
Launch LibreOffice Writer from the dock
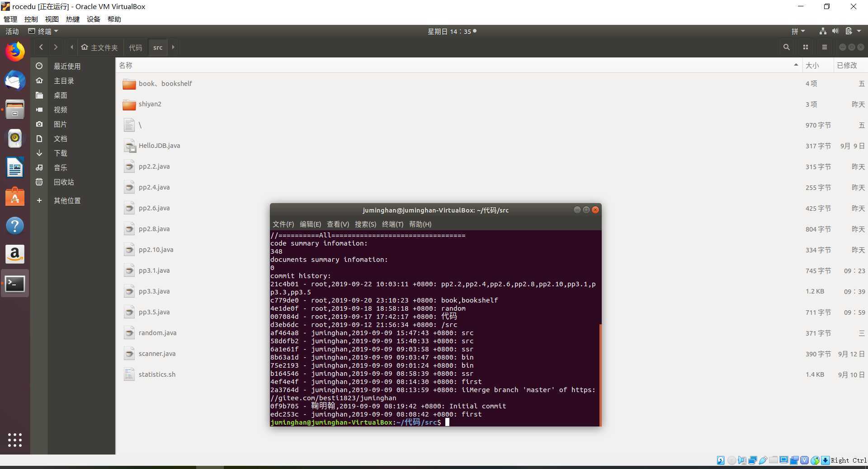tap(15, 167)
